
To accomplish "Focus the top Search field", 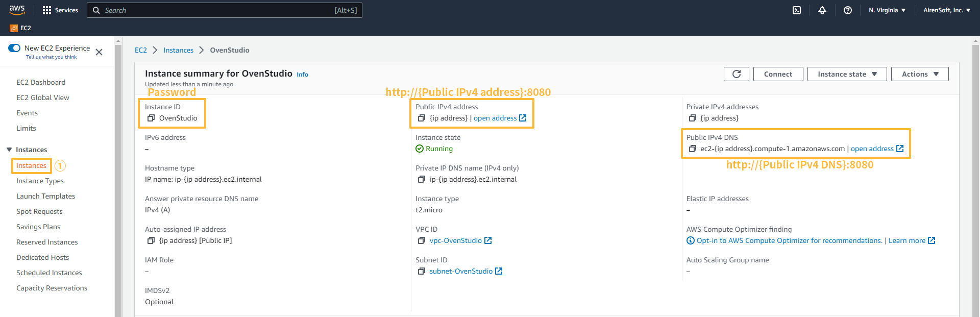I will 225,10.
